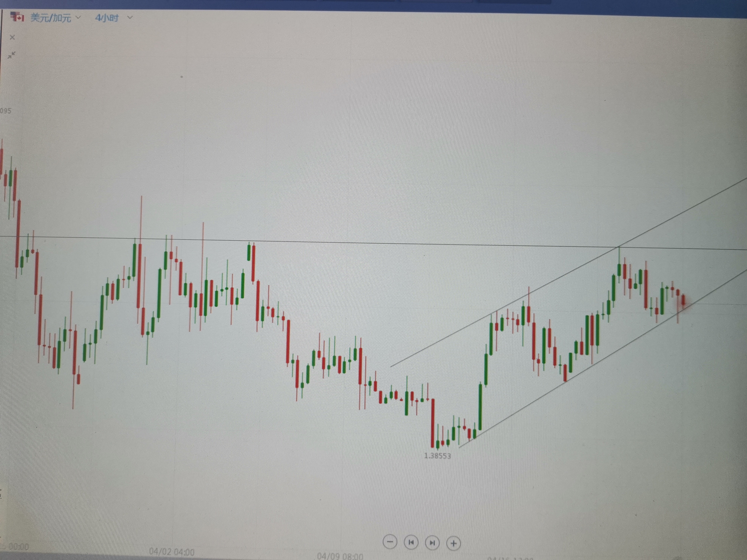Click the chevron next to 4小时
The width and height of the screenshot is (747, 560).
(x=130, y=17)
